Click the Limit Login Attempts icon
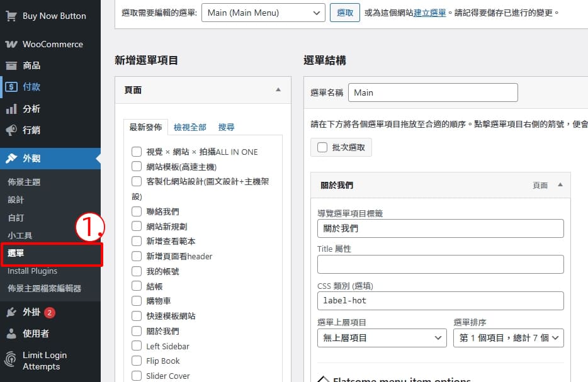The image size is (588, 382). click(11, 360)
